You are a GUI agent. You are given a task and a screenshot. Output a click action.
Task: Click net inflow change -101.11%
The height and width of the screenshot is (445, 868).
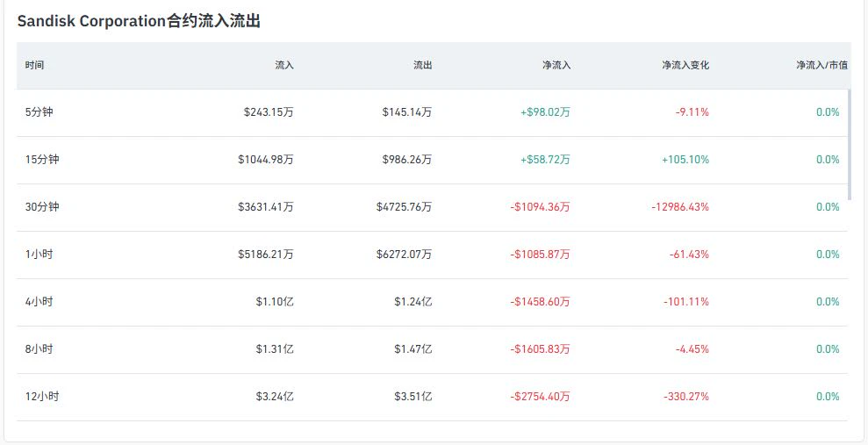click(686, 302)
